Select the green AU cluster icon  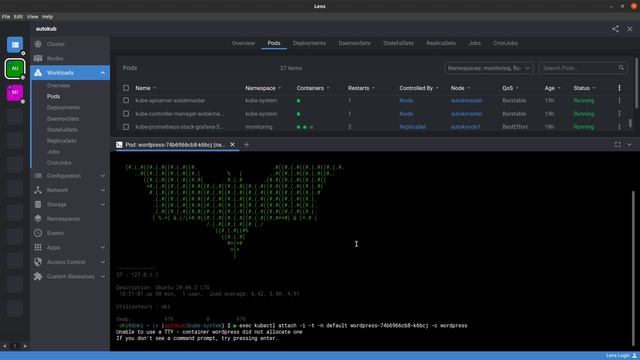point(15,69)
